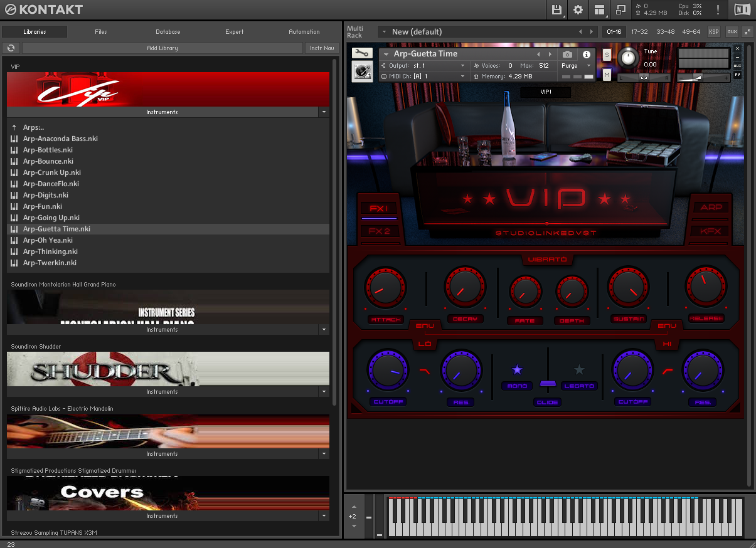Click the Tune knob
This screenshot has width=756, height=548.
tap(627, 58)
